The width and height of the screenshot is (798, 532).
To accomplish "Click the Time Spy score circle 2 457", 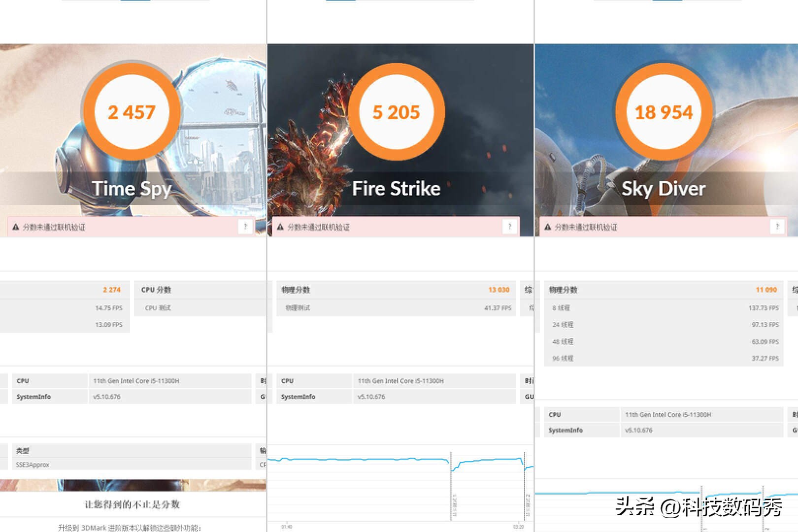I will [x=132, y=112].
